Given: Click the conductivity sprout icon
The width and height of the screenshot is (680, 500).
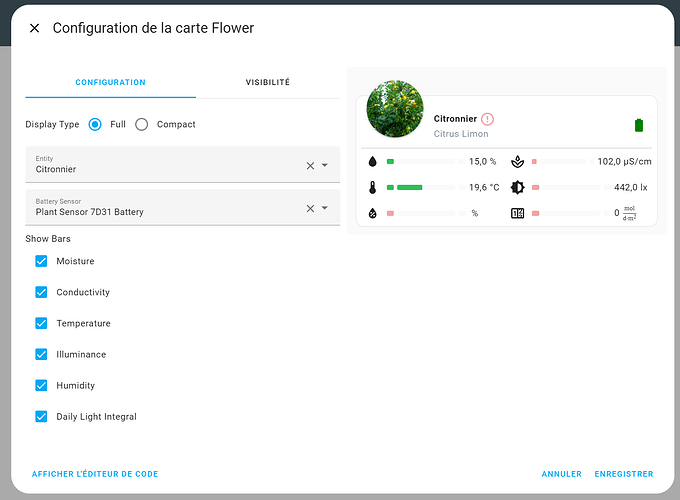Looking at the screenshot, I should point(517,161).
